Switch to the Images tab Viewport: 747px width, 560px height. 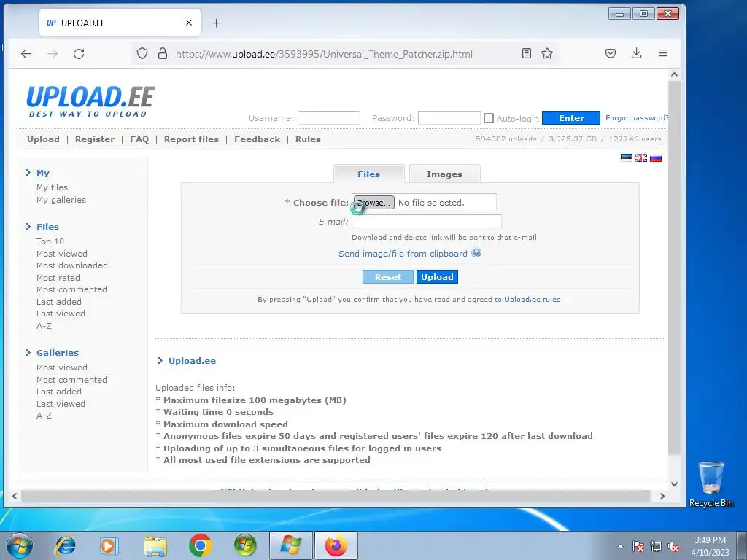[x=444, y=174]
